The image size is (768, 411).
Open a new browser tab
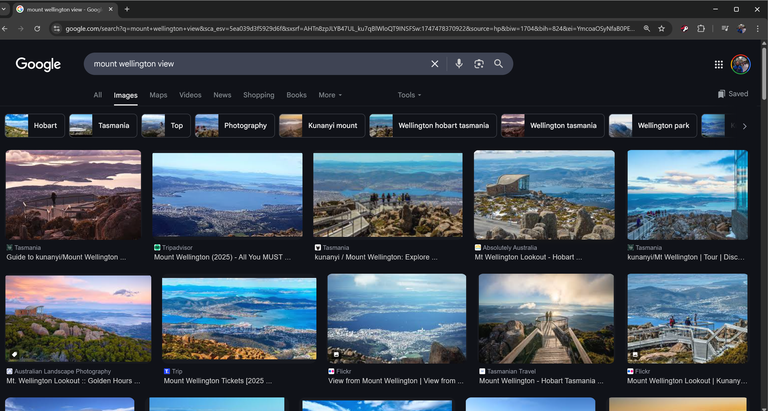point(127,9)
